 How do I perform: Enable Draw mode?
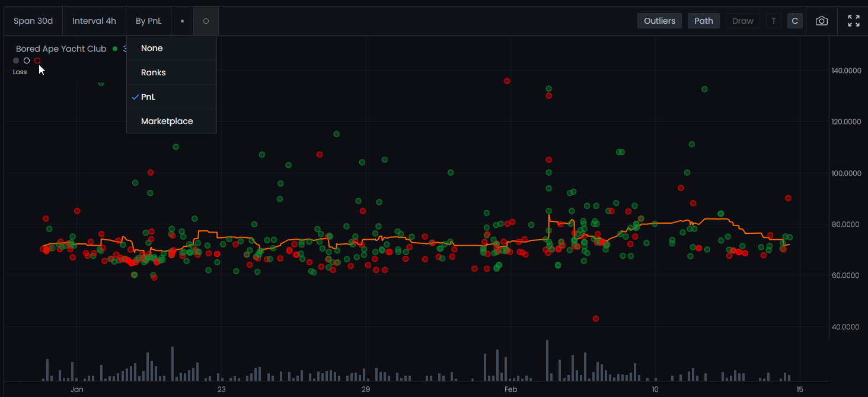[x=742, y=21]
